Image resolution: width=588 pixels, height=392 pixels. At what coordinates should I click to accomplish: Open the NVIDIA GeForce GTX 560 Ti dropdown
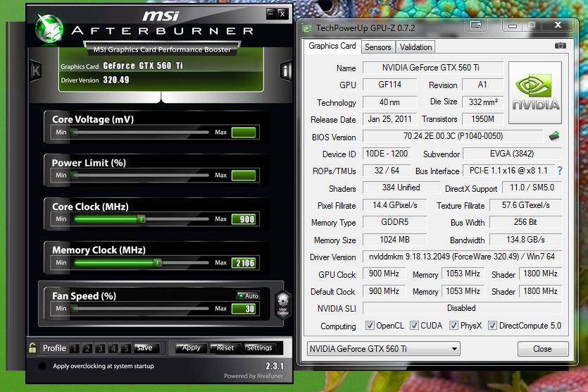[384, 349]
